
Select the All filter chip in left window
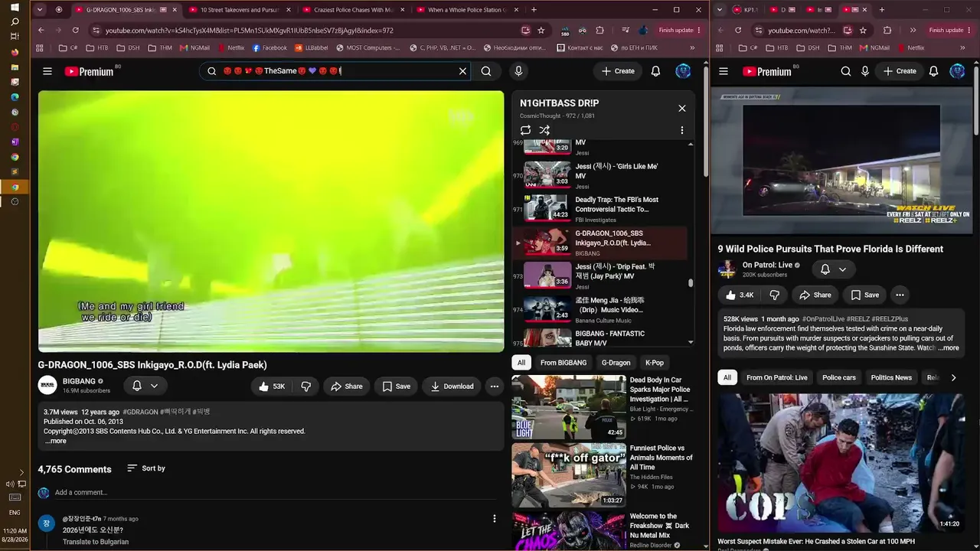[521, 363]
